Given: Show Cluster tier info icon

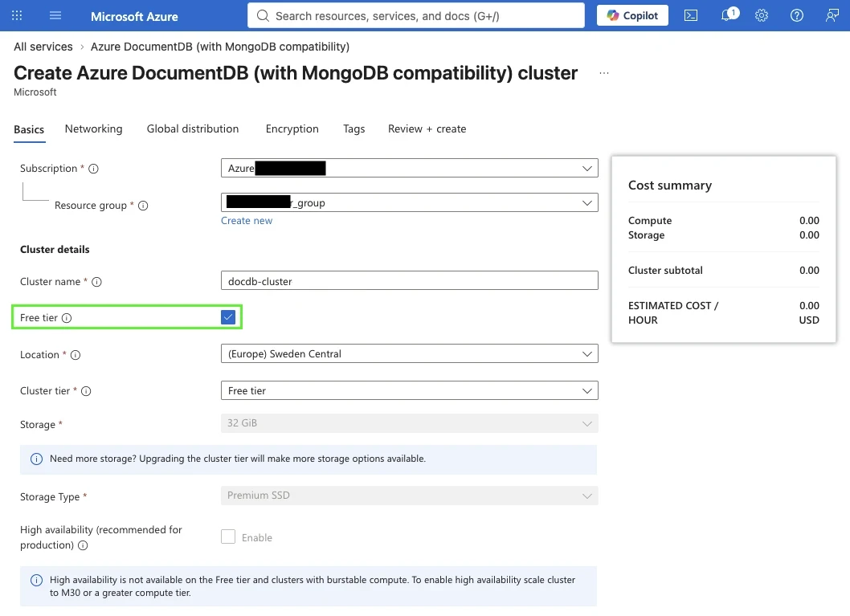Looking at the screenshot, I should click(x=86, y=391).
